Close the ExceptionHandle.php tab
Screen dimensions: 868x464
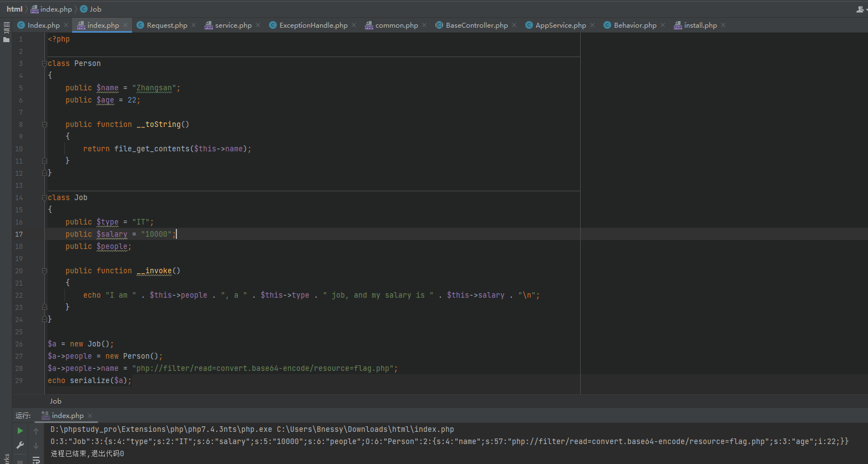[354, 25]
